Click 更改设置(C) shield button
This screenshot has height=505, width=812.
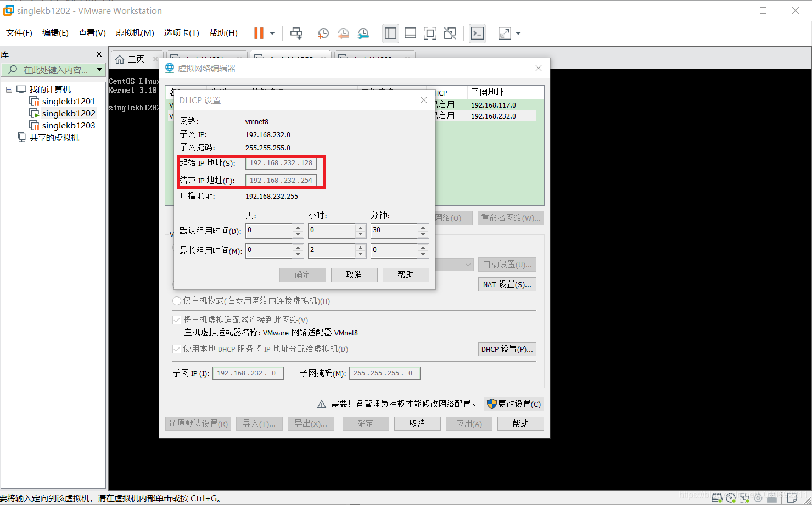pos(514,404)
